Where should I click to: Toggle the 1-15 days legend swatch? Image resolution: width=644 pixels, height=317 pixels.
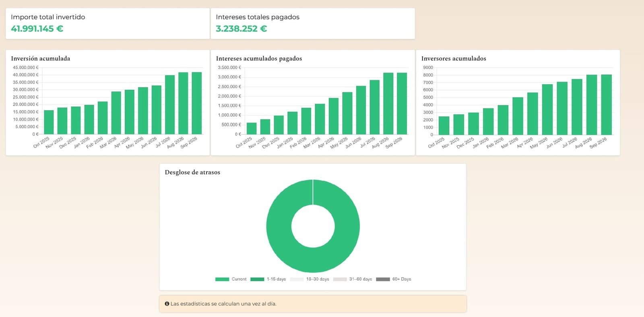click(257, 279)
